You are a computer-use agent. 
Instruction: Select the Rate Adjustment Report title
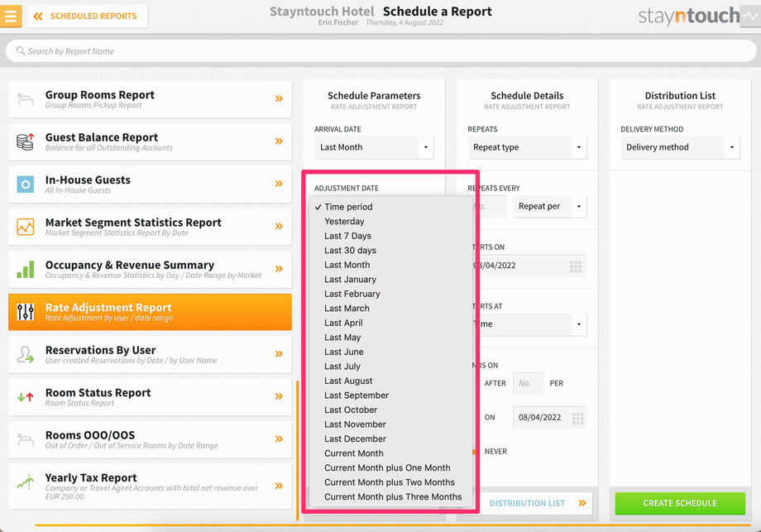tap(108, 307)
